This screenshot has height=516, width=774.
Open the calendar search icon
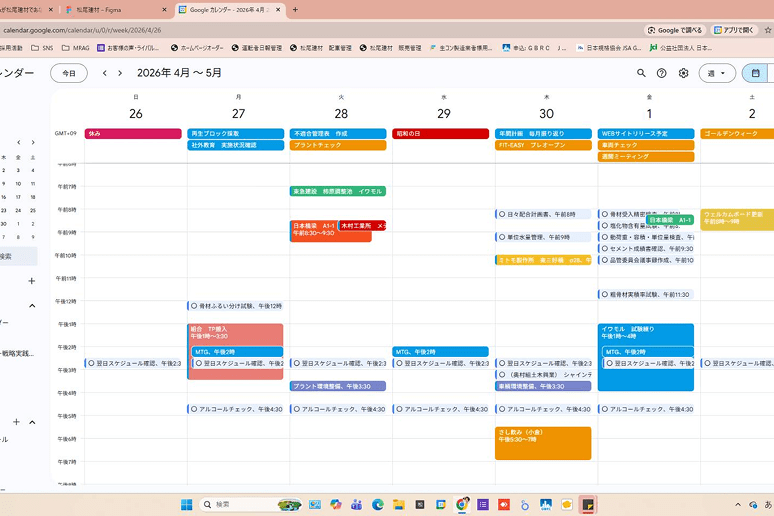[x=641, y=73]
